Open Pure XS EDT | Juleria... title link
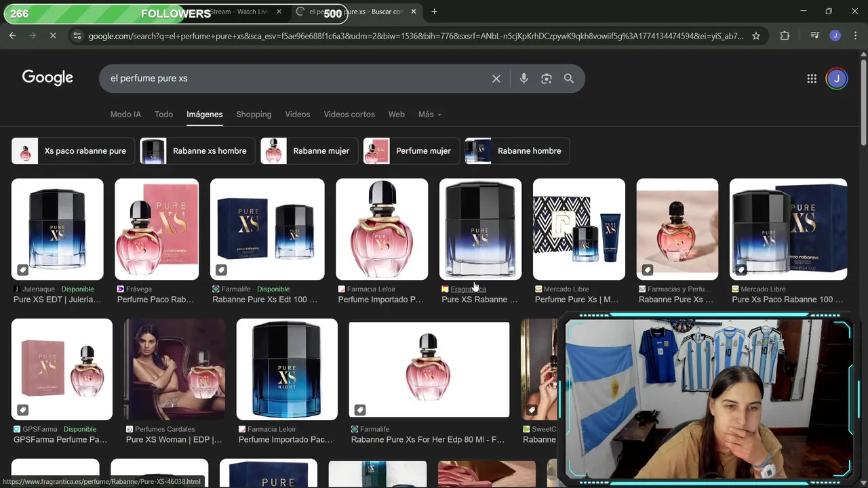 [57, 300]
